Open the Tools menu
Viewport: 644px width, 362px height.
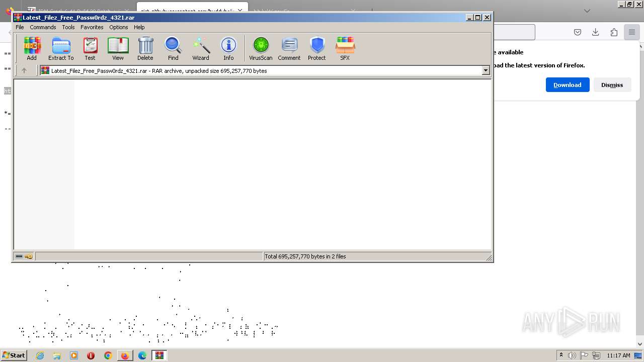tap(68, 27)
